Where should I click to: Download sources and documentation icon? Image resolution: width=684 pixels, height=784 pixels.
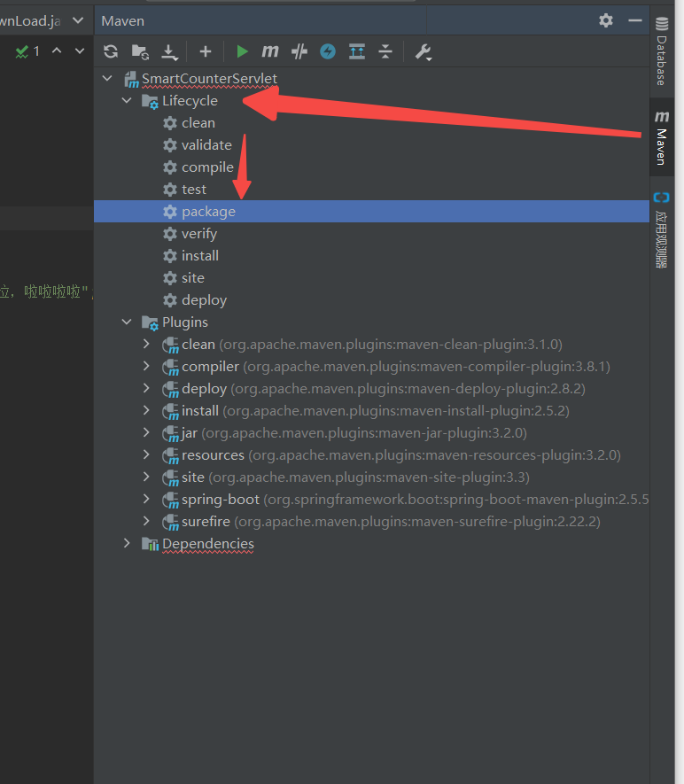(169, 52)
